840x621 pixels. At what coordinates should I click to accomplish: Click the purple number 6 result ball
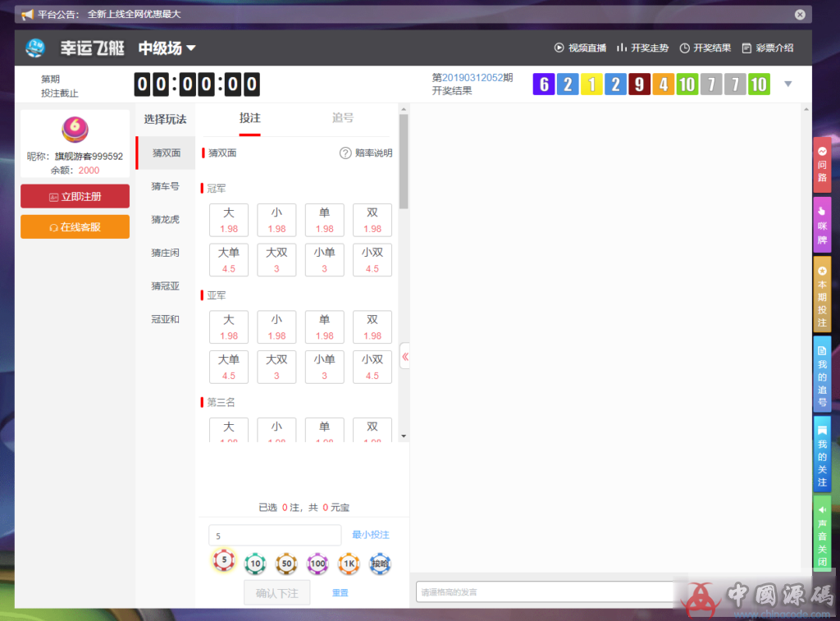click(544, 84)
